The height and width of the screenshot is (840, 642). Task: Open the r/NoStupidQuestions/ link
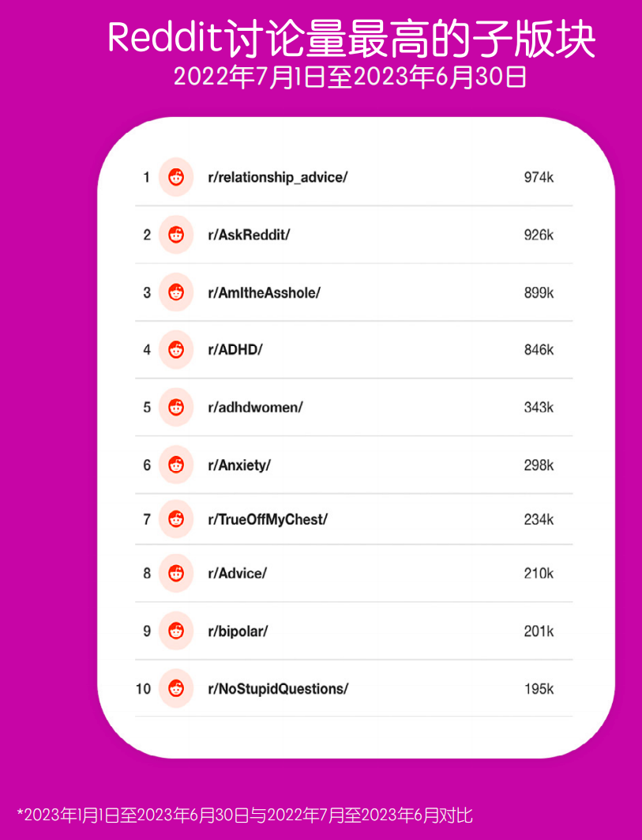coord(279,688)
